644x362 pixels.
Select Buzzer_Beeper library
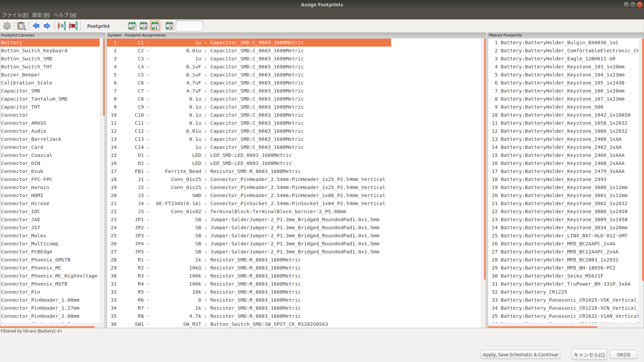(50, 75)
